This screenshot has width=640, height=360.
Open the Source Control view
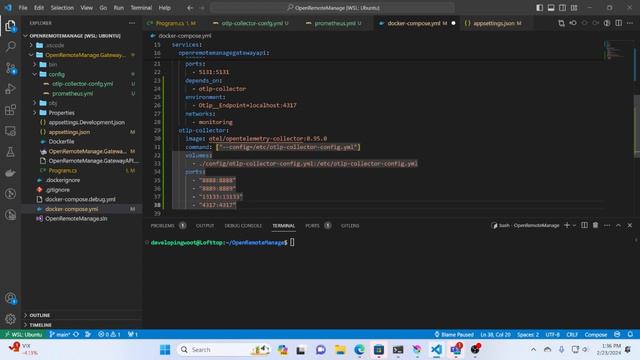[11, 68]
